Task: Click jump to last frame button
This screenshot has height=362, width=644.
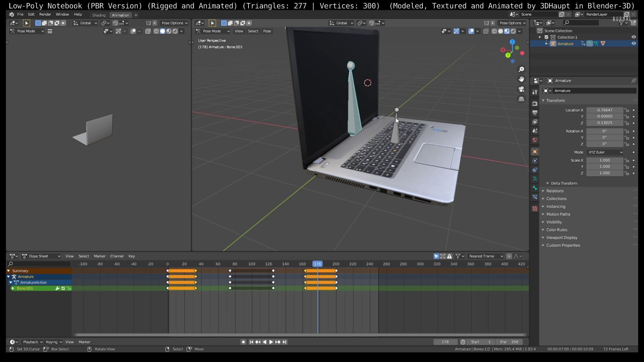Action: coord(285,342)
